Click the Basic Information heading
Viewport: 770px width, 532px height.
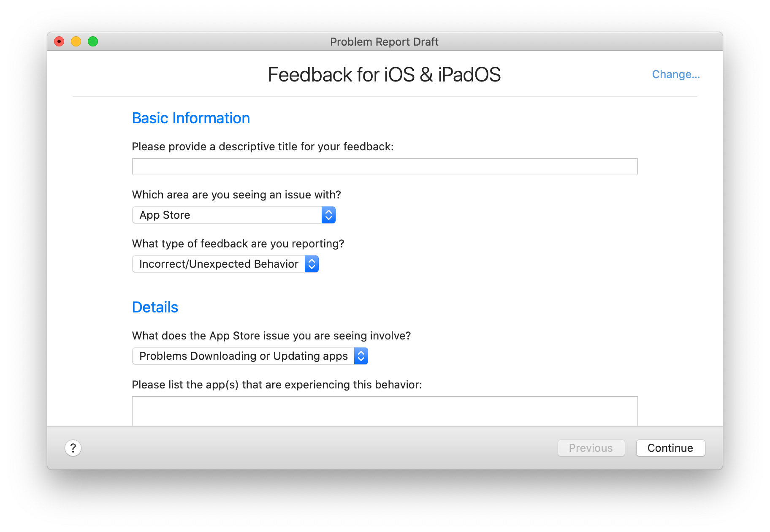pos(191,118)
